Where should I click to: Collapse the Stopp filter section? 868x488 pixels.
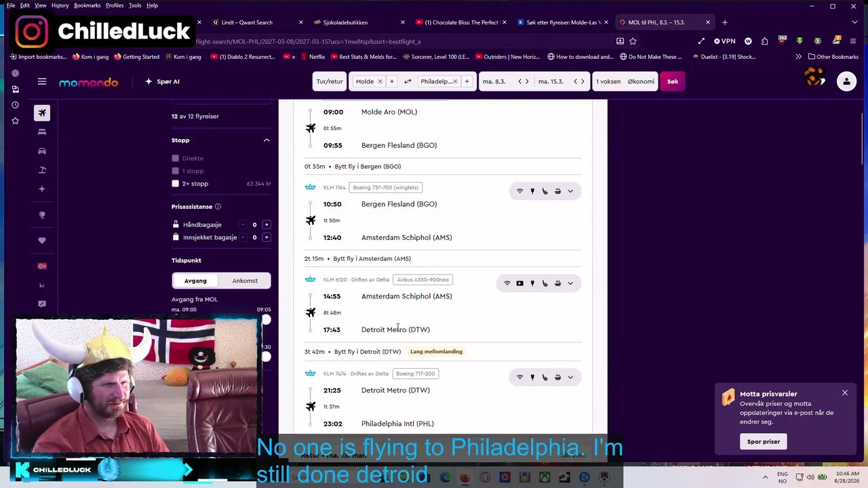[x=267, y=140]
